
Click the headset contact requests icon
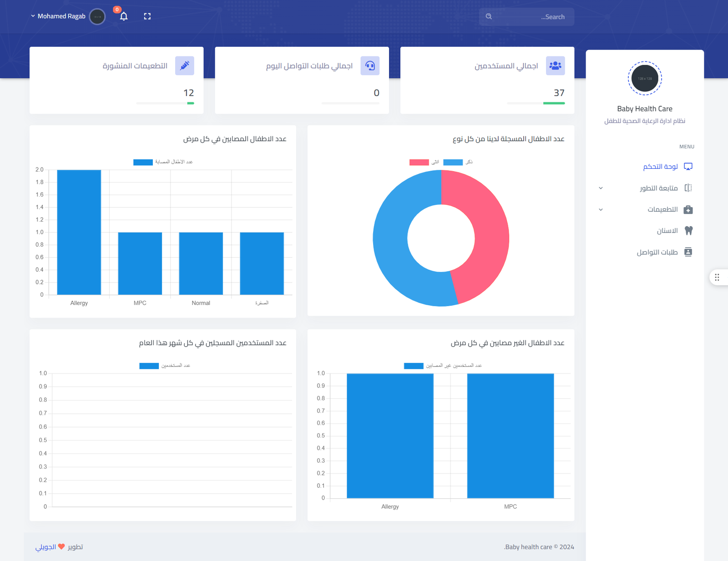point(370,66)
